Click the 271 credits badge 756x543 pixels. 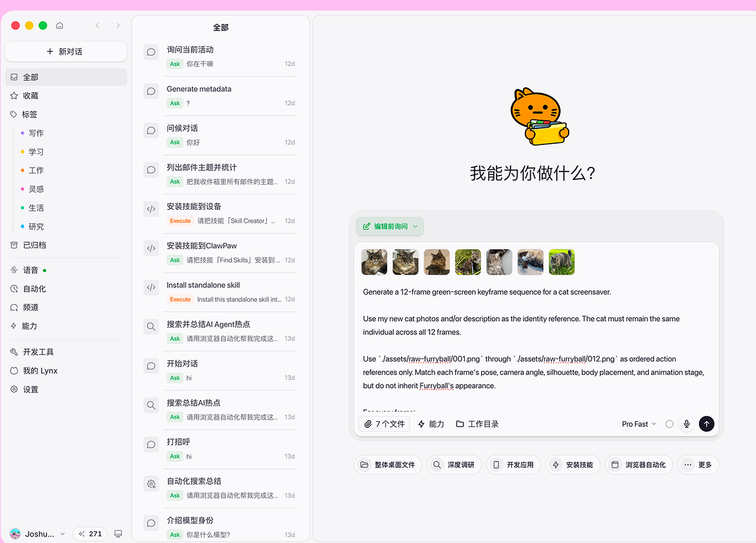coord(90,534)
